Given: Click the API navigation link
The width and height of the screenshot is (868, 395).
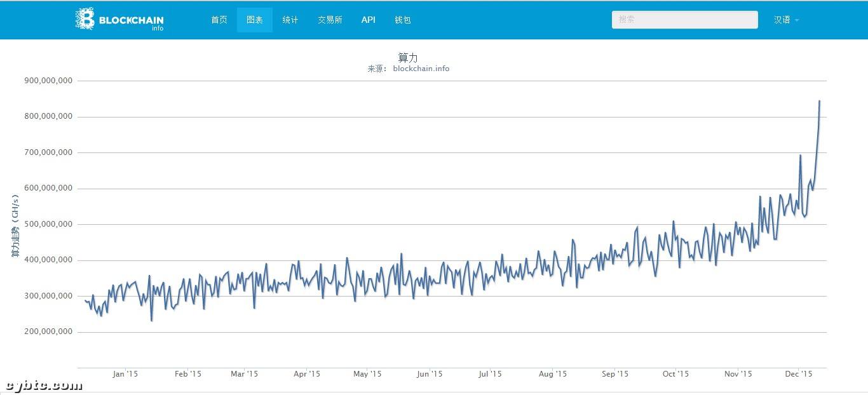Looking at the screenshot, I should coord(369,20).
